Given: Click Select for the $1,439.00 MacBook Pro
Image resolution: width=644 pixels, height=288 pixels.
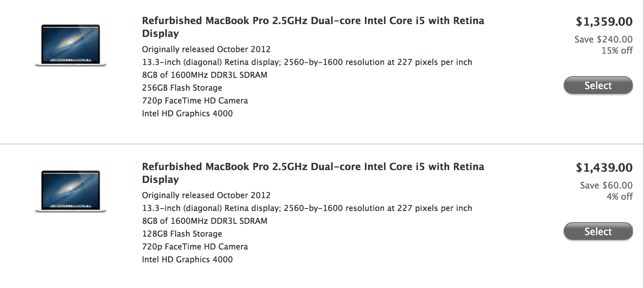Looking at the screenshot, I should (598, 231).
